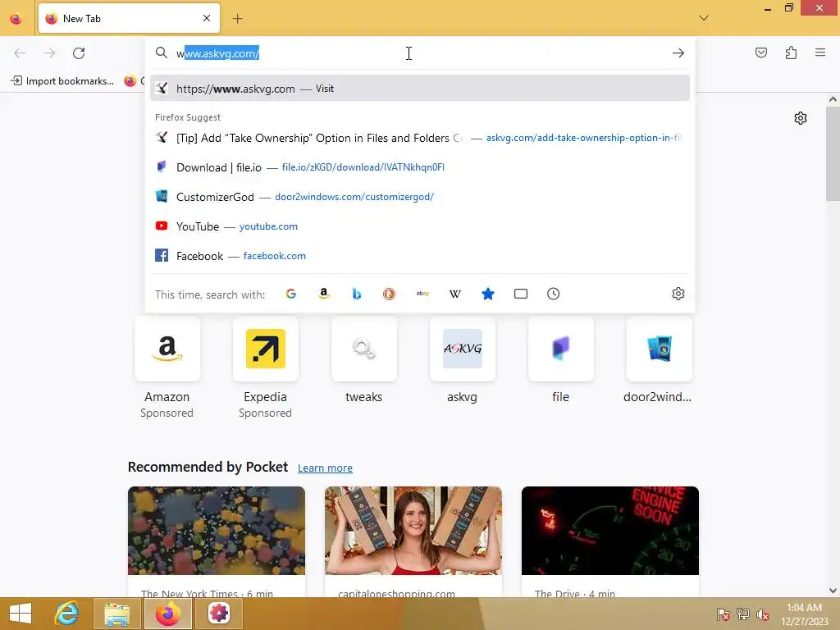This screenshot has height=630, width=840.
Task: Click Import bookmarks in bookmarks toolbar
Action: click(x=62, y=81)
